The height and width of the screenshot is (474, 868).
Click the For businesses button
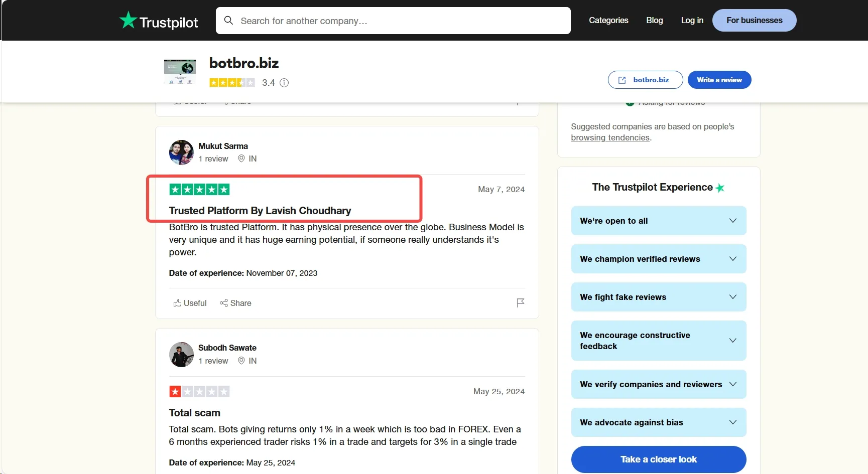(x=755, y=20)
